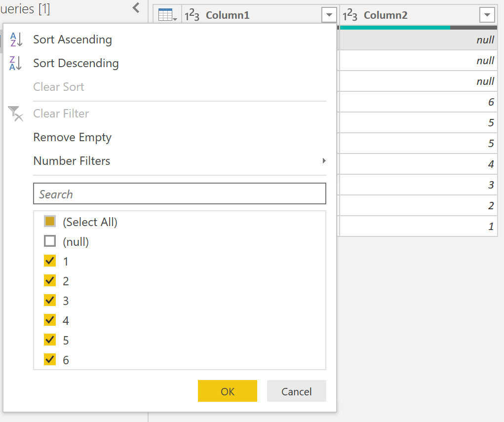Click the Sort Descending Z-A icon
The height and width of the screenshot is (422, 504).
(x=16, y=63)
